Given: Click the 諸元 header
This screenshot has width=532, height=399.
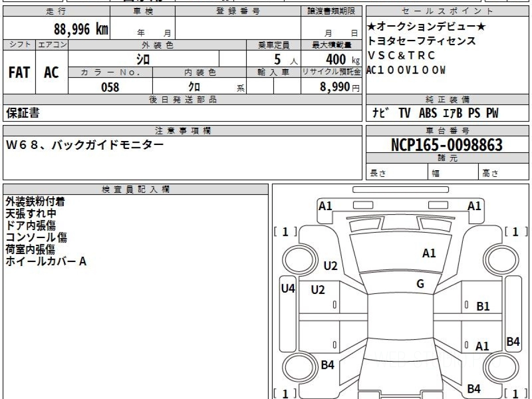Looking at the screenshot, I should 447,158.
